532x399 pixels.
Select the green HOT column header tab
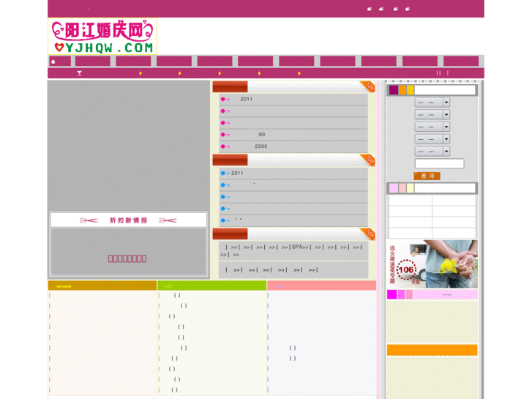(x=211, y=286)
